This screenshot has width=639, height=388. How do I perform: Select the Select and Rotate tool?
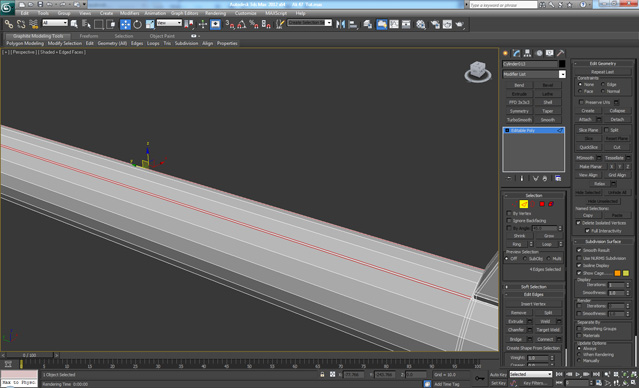[x=137, y=24]
